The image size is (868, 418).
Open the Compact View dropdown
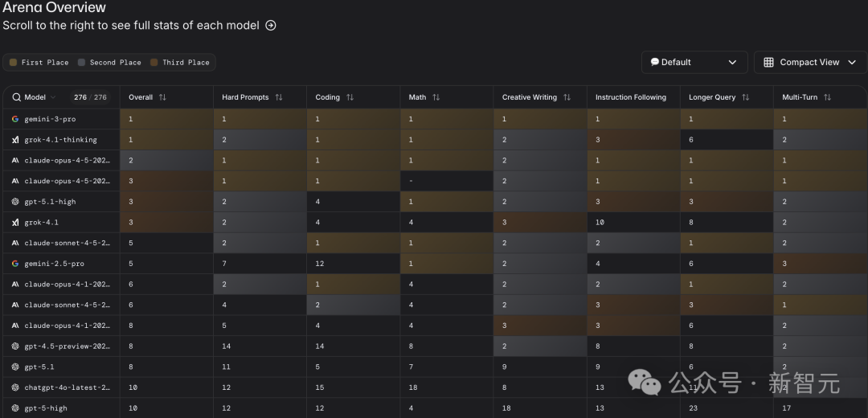[x=809, y=62]
